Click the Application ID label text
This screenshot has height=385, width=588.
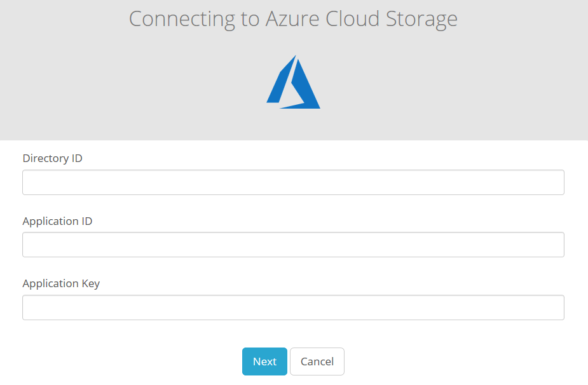pos(57,221)
